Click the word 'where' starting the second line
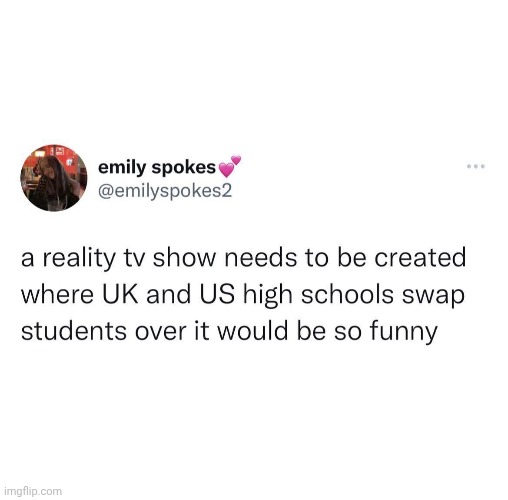This screenshot has width=508, height=500. point(57,295)
